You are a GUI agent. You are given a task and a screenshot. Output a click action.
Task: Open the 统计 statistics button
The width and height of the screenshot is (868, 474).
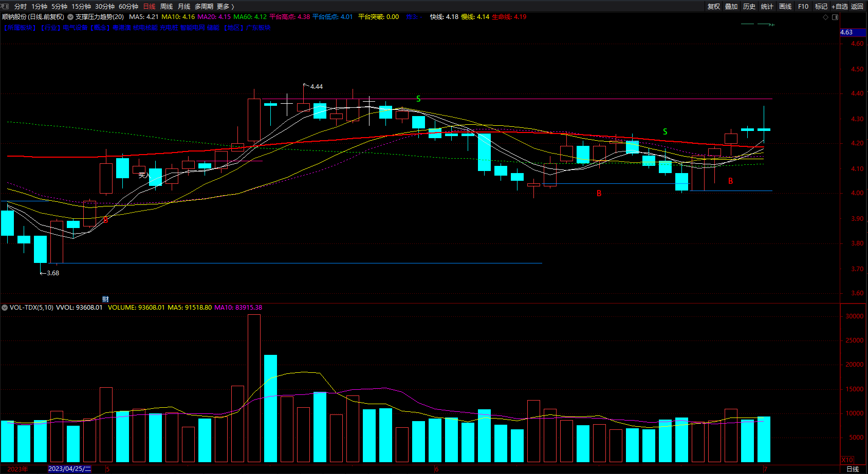(x=767, y=6)
